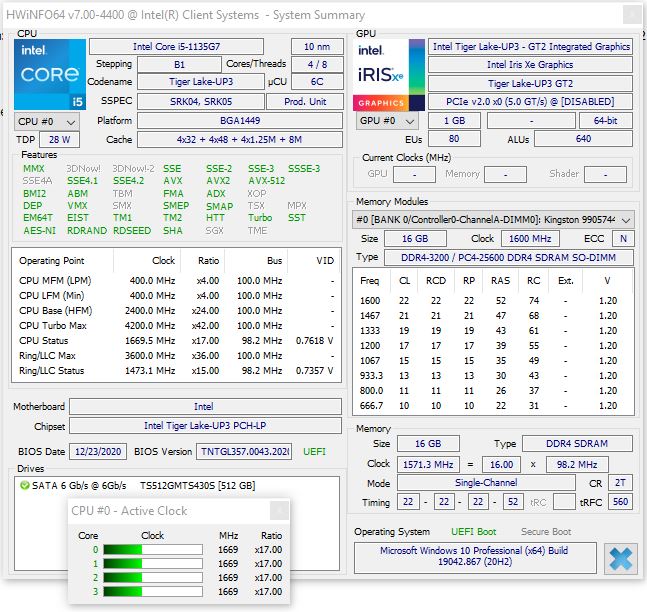Screen dimensions: 647x612
Task: Click the CR 2T field
Action: click(620, 483)
